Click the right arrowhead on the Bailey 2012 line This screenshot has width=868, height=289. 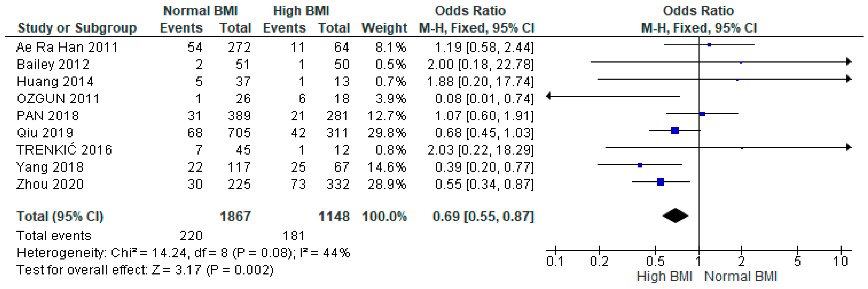[x=849, y=62]
